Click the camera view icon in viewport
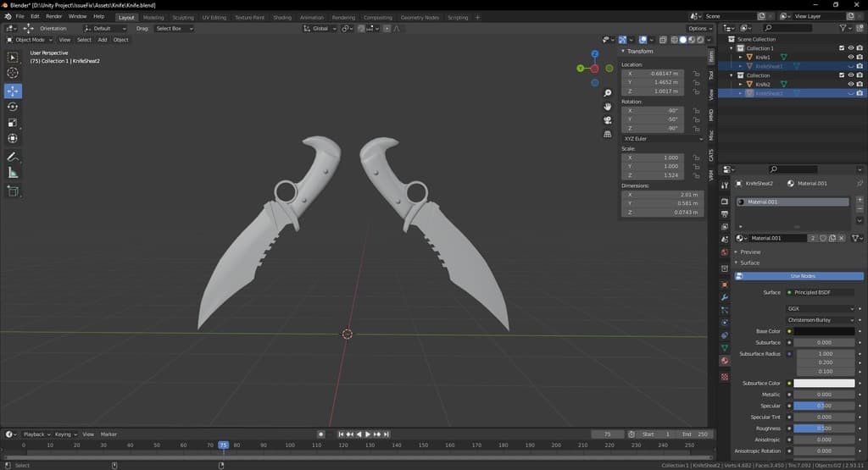 pos(608,120)
